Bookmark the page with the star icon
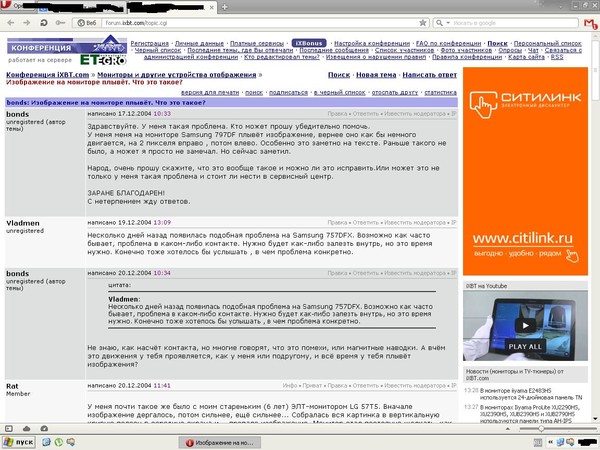 pos(423,23)
